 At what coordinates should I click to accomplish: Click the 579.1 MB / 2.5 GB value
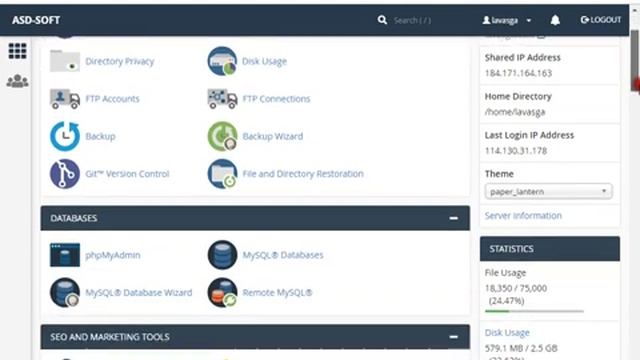coord(521,348)
